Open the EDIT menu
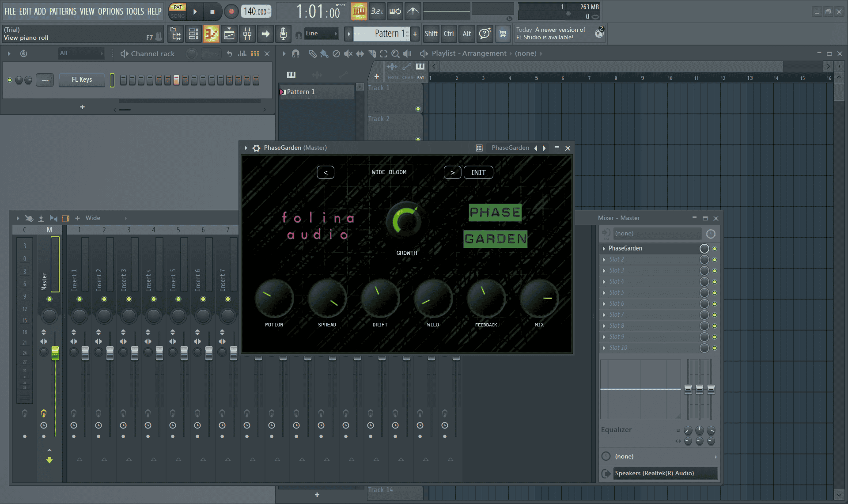Image resolution: width=848 pixels, height=504 pixels. pyautogui.click(x=25, y=11)
